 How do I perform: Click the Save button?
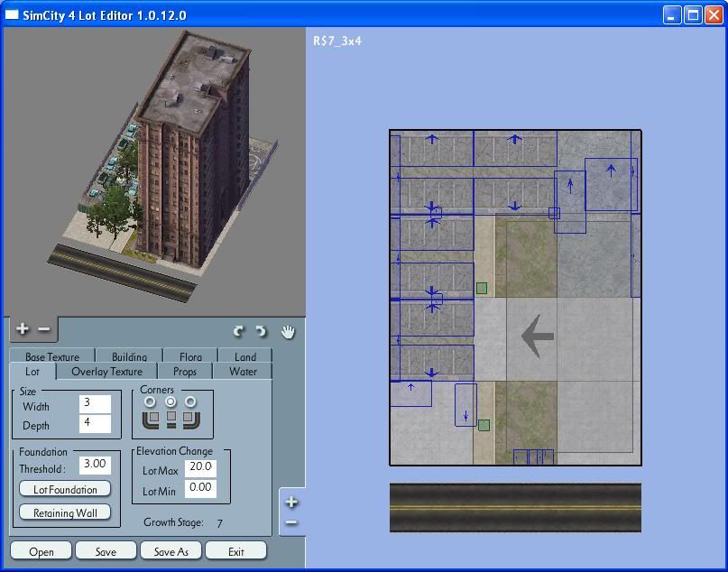click(106, 551)
